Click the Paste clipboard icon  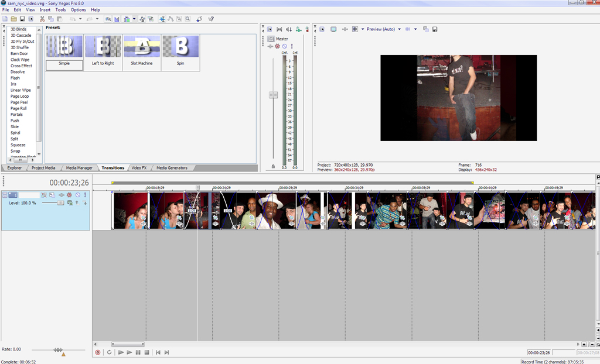59,19
